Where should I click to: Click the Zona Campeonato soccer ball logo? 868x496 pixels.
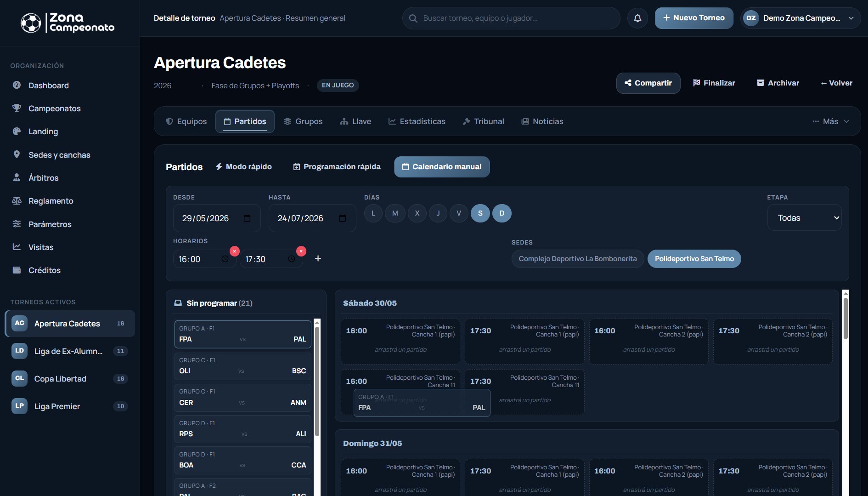click(x=31, y=23)
